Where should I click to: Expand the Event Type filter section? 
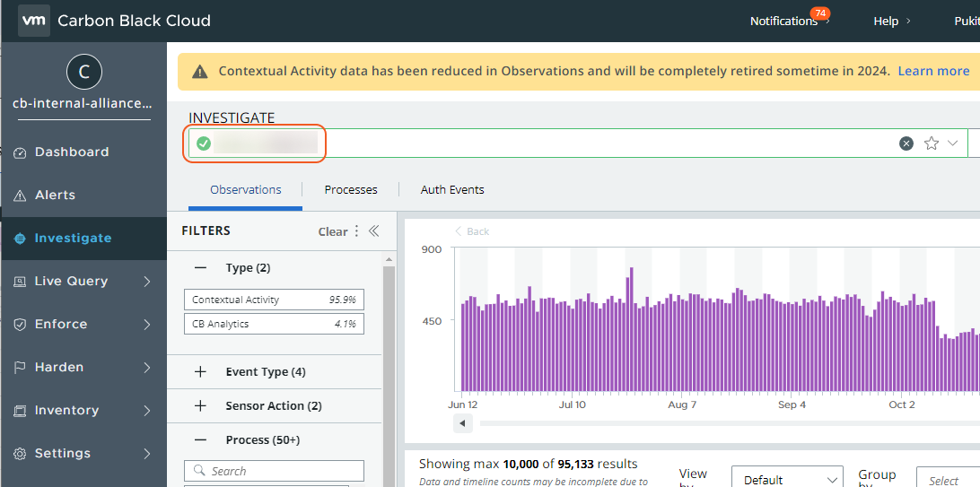200,372
